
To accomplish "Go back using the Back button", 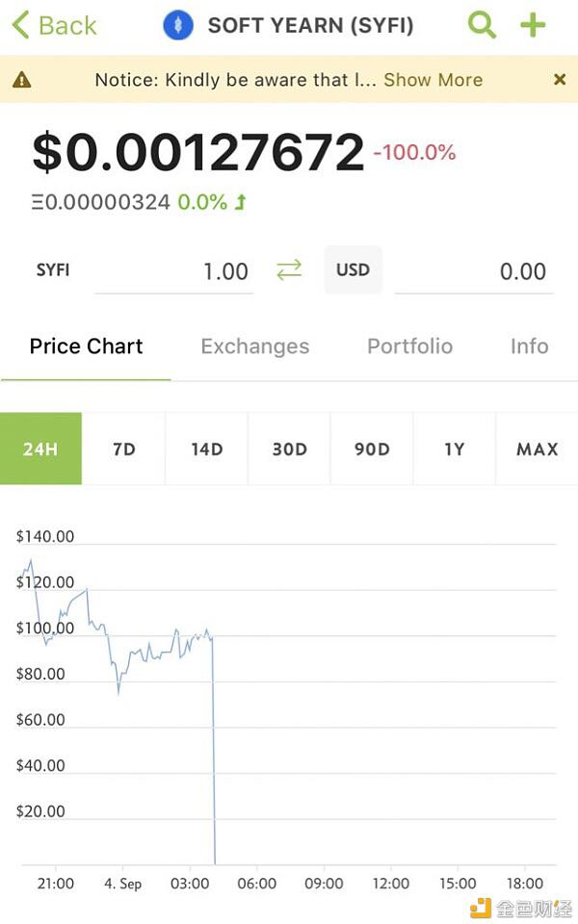I will coord(53,26).
